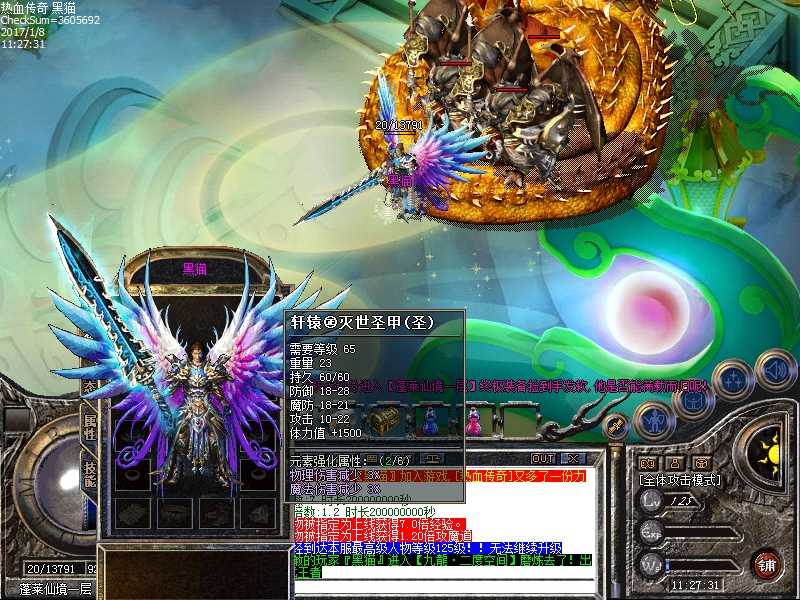This screenshot has height=600, width=800.
Task: Open the sound settings round button
Action: tap(775, 372)
